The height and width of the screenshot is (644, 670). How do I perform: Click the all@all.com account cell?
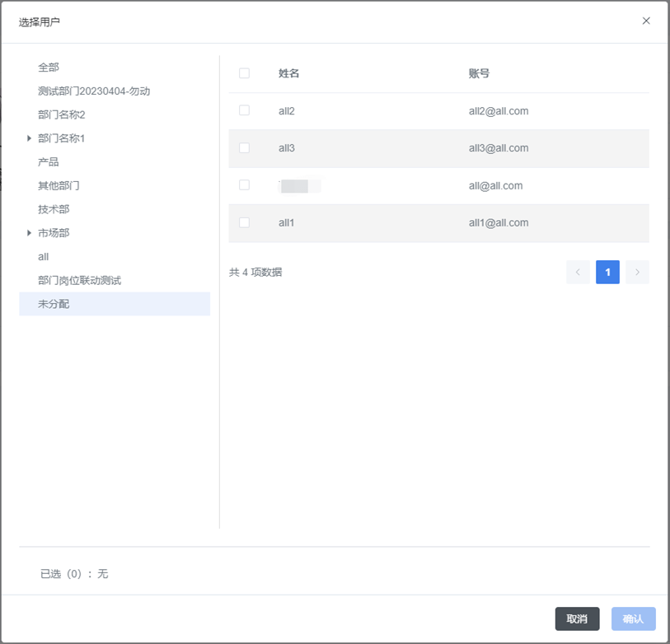[x=495, y=186]
